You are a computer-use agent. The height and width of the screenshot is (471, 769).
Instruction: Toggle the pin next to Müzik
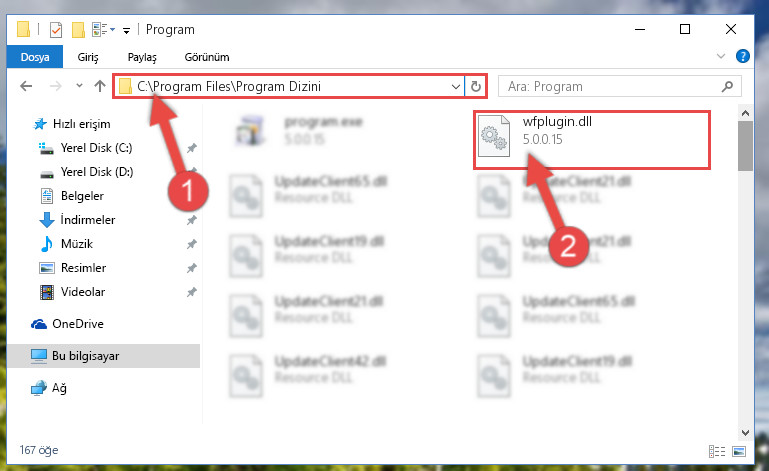pyautogui.click(x=192, y=244)
